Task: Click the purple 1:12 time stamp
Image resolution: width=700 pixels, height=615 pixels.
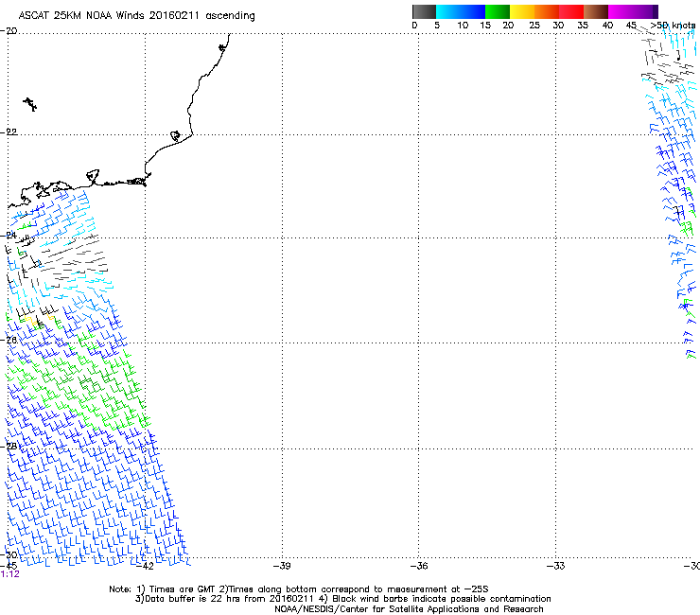Action: [x=9, y=574]
